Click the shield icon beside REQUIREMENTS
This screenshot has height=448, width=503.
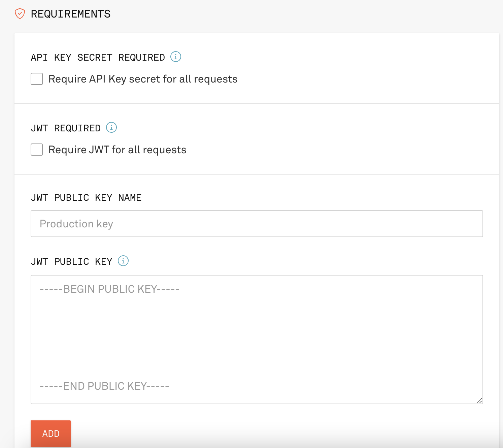coord(20,14)
